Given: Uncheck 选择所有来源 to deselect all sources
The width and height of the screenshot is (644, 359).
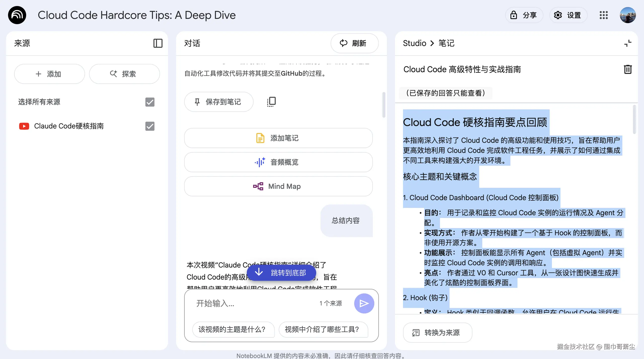Looking at the screenshot, I should (x=150, y=102).
